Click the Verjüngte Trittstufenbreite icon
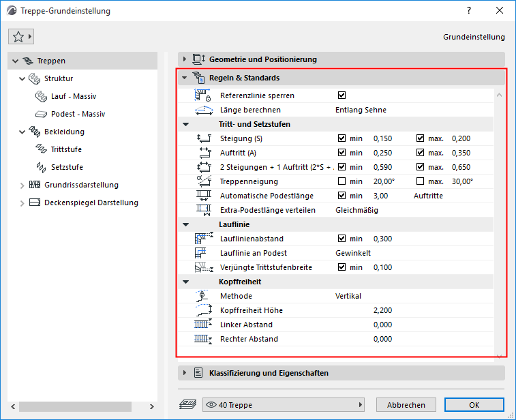This screenshot has height=420, width=516. pyautogui.click(x=204, y=267)
